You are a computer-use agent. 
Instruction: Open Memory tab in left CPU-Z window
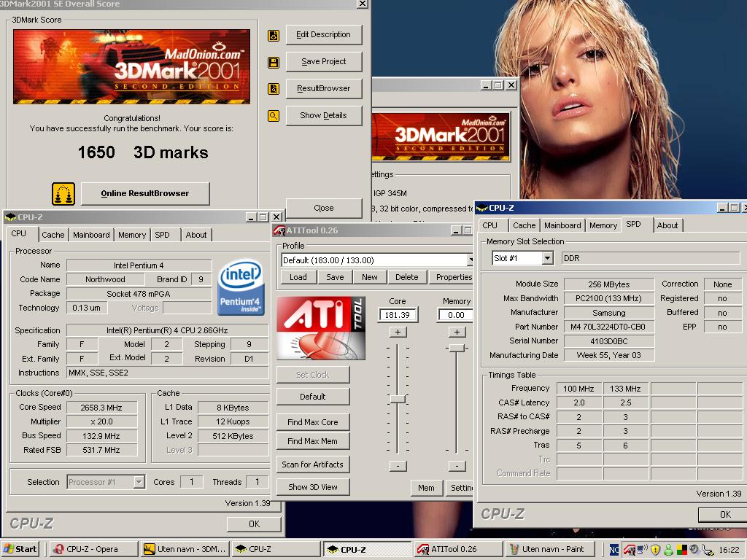132,235
